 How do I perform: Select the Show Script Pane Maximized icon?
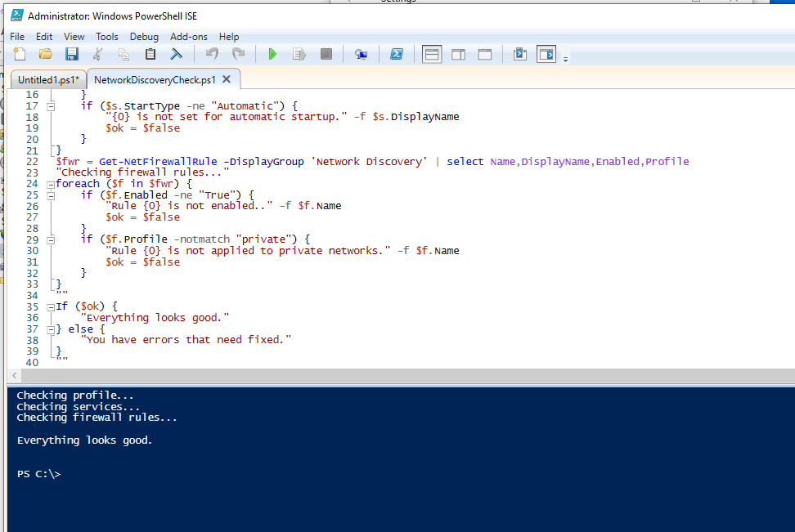tap(485, 54)
